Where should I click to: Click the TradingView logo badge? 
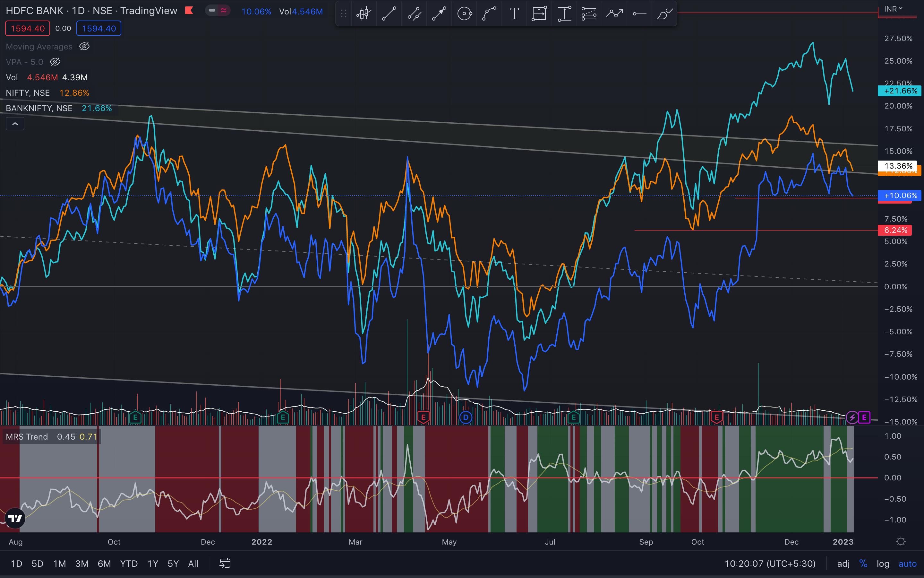tap(15, 518)
